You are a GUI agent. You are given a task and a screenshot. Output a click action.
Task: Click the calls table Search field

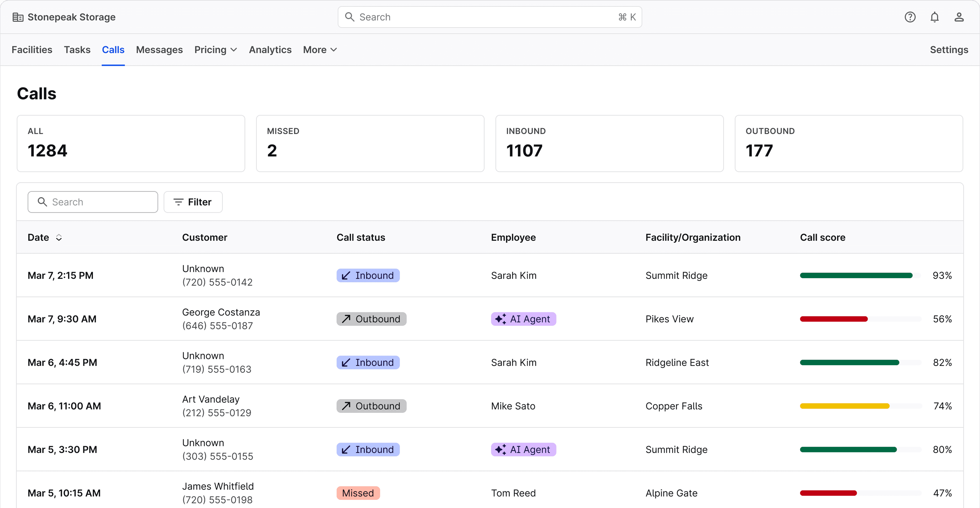click(x=93, y=202)
